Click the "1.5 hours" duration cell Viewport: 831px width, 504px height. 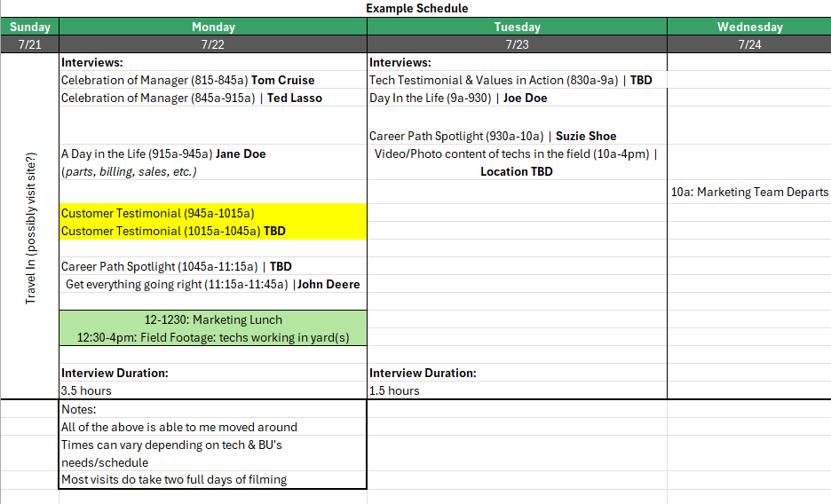tap(395, 390)
